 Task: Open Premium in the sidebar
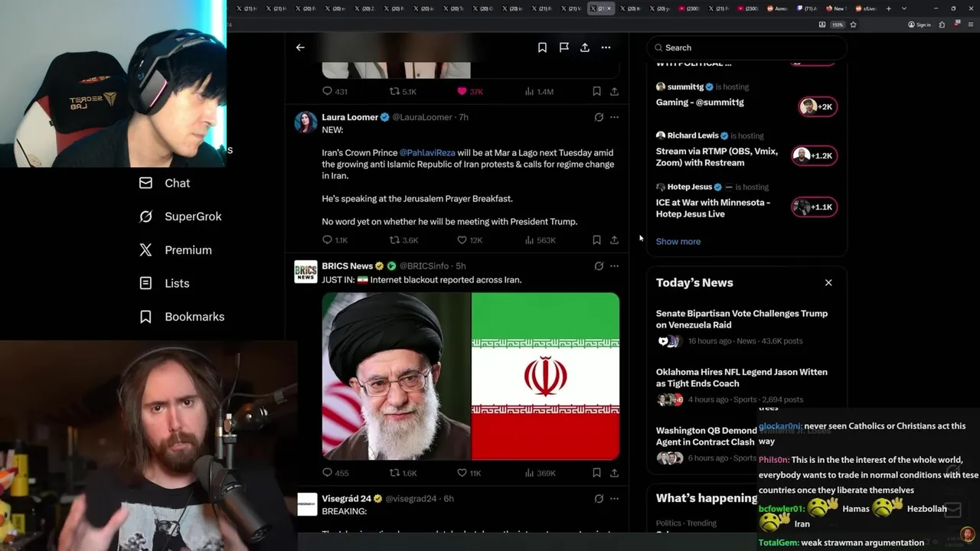tap(175, 250)
